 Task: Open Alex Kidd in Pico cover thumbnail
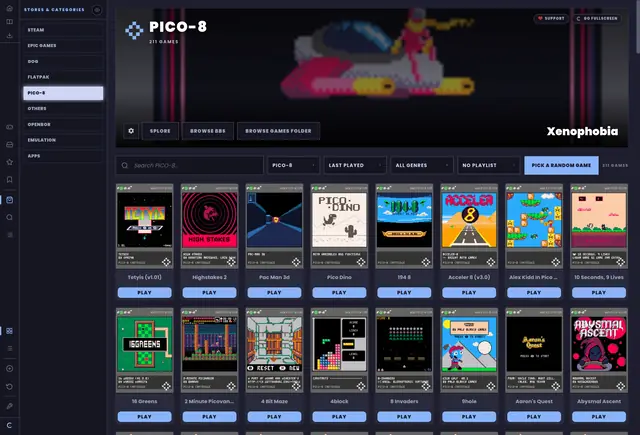(x=534, y=226)
